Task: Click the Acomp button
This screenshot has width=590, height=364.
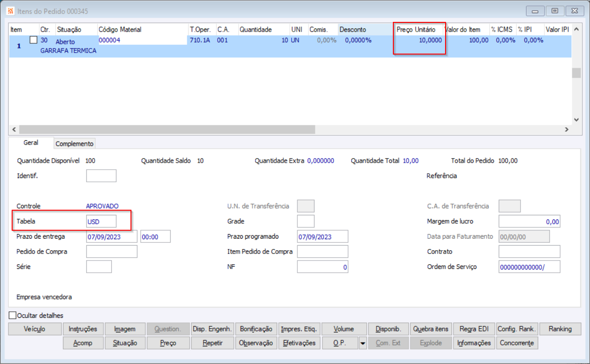Action: (83, 343)
